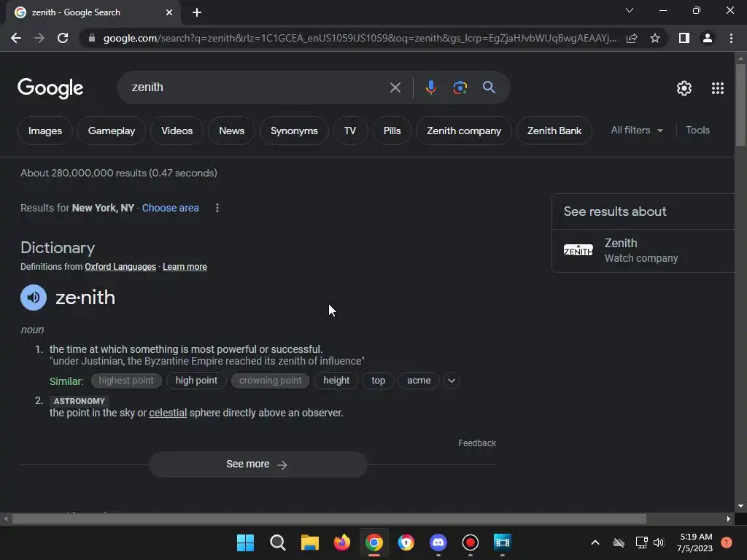This screenshot has height=560, width=747.
Task: Share this page from the address bar
Action: [632, 38]
